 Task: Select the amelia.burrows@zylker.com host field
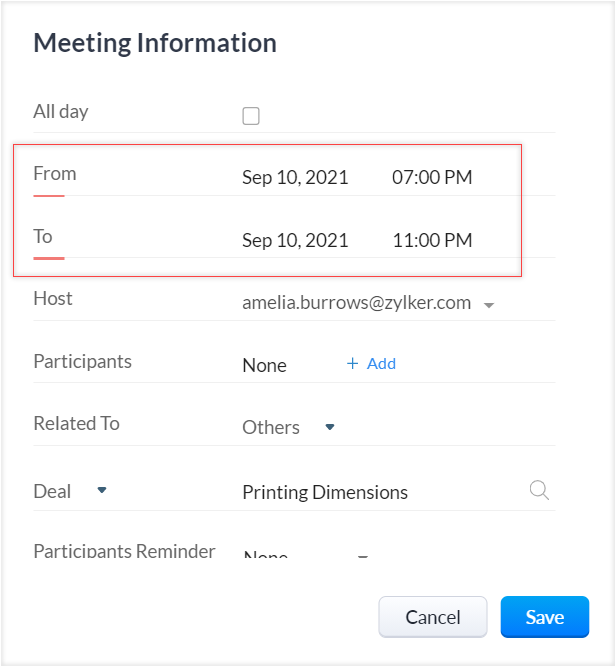click(356, 303)
